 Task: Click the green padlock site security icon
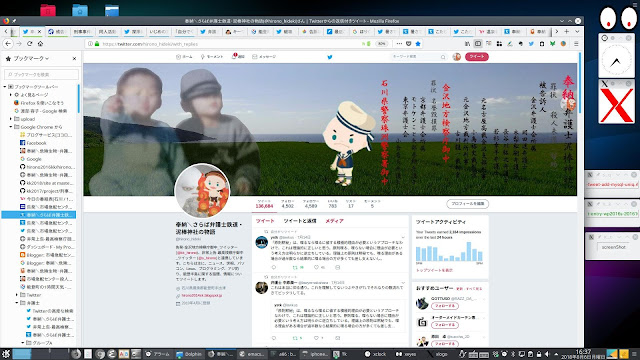tap(97, 44)
